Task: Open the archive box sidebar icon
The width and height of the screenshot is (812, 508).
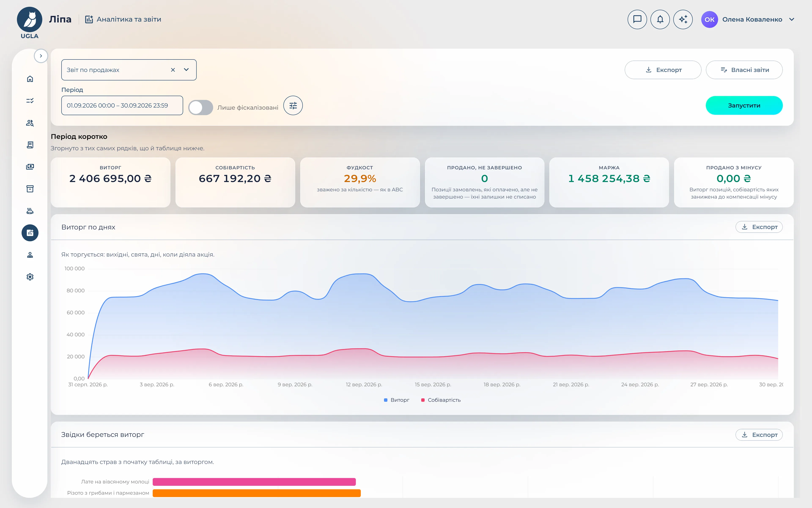Action: click(30, 189)
